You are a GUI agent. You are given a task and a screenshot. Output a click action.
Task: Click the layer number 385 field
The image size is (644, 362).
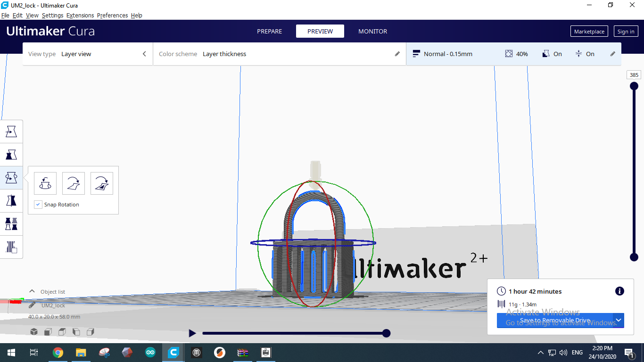(x=634, y=75)
